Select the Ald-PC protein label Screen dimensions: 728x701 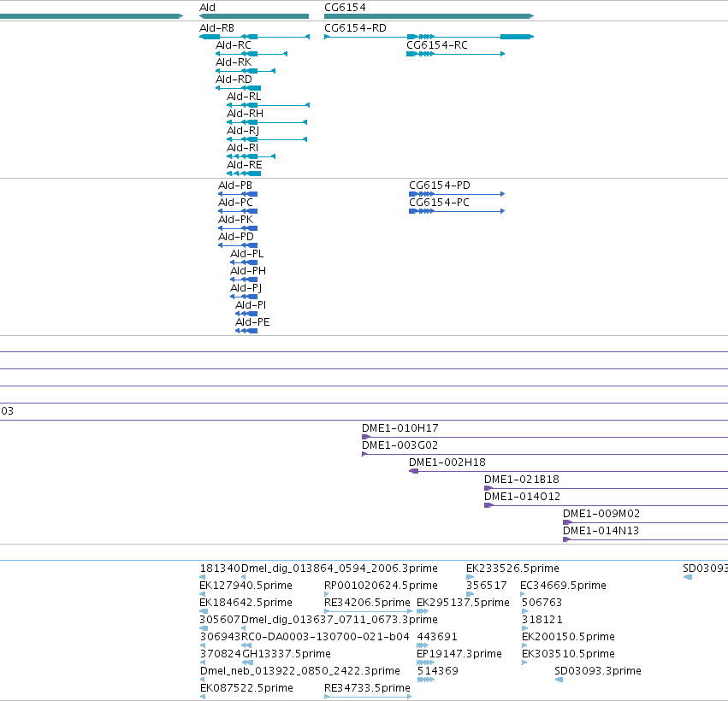(235, 203)
